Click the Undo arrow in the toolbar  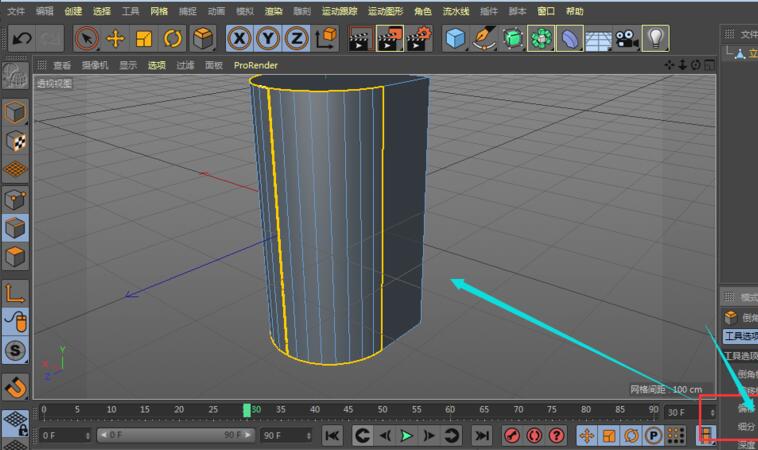point(22,39)
